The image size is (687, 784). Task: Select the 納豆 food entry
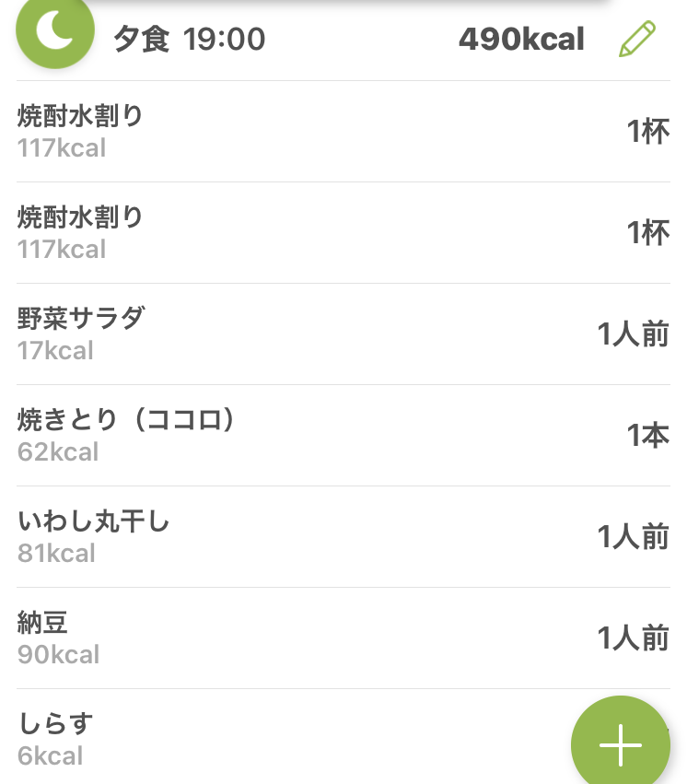click(x=343, y=638)
